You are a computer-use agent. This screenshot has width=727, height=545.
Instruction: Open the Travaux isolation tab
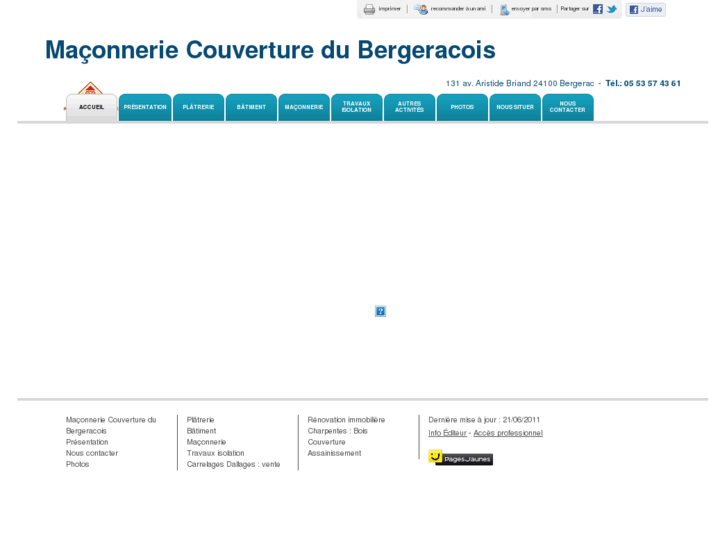[x=357, y=108]
